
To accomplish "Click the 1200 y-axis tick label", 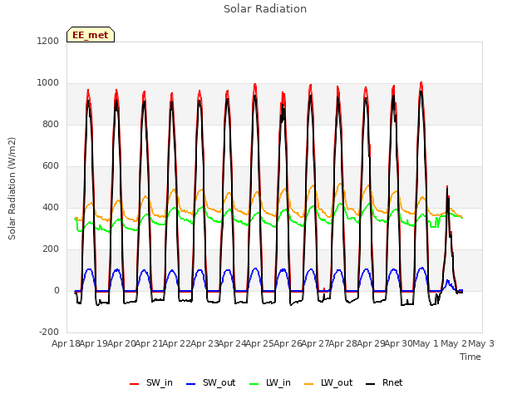I will pos(48,41).
